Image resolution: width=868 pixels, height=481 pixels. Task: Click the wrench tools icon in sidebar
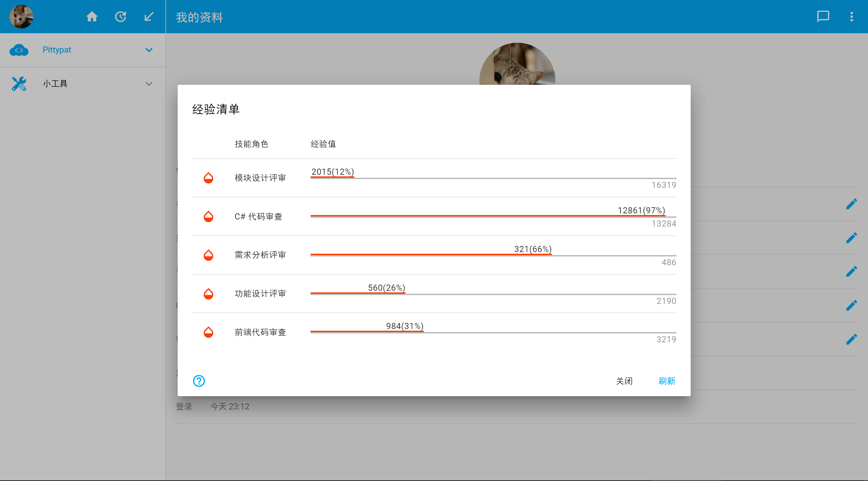click(x=19, y=83)
